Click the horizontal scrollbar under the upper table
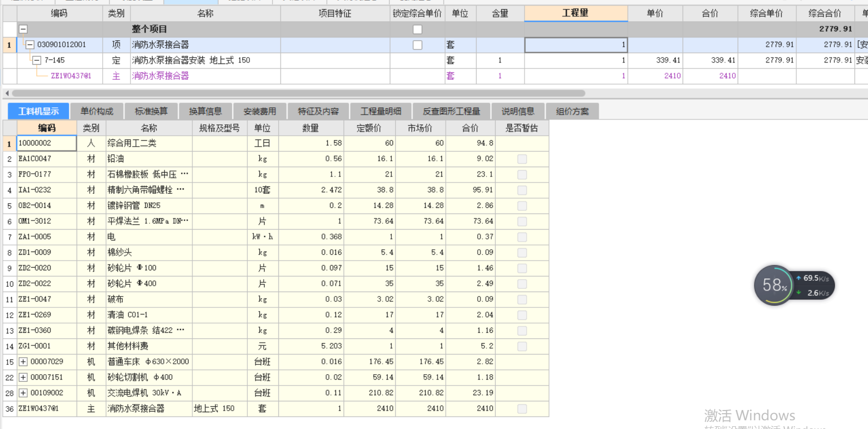This screenshot has width=868, height=429. pos(298,93)
